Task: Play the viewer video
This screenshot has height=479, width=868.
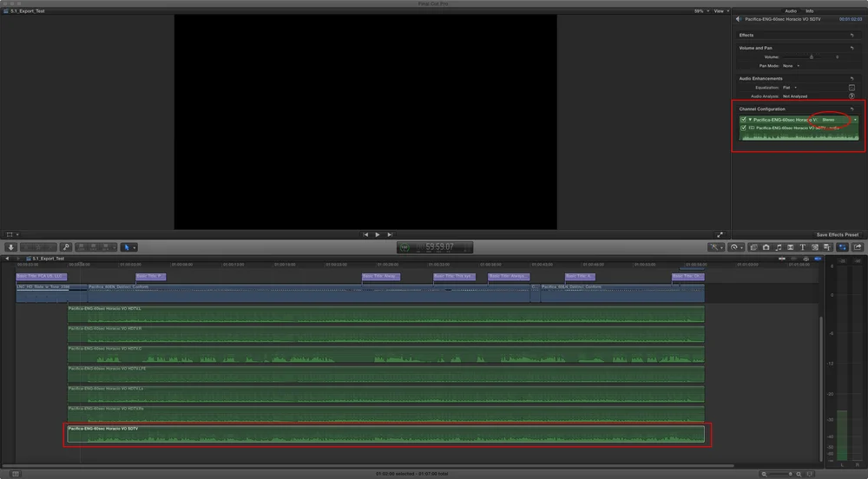Action: (378, 234)
